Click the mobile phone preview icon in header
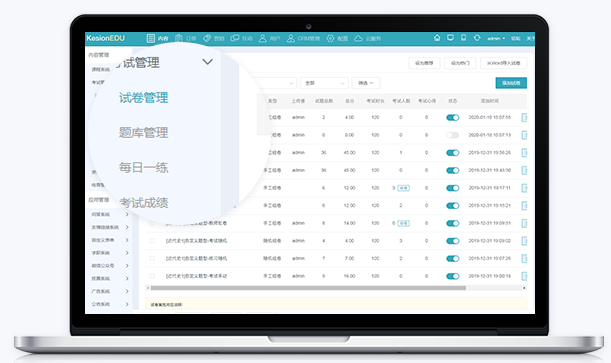This screenshot has height=363, width=611. 463,38
